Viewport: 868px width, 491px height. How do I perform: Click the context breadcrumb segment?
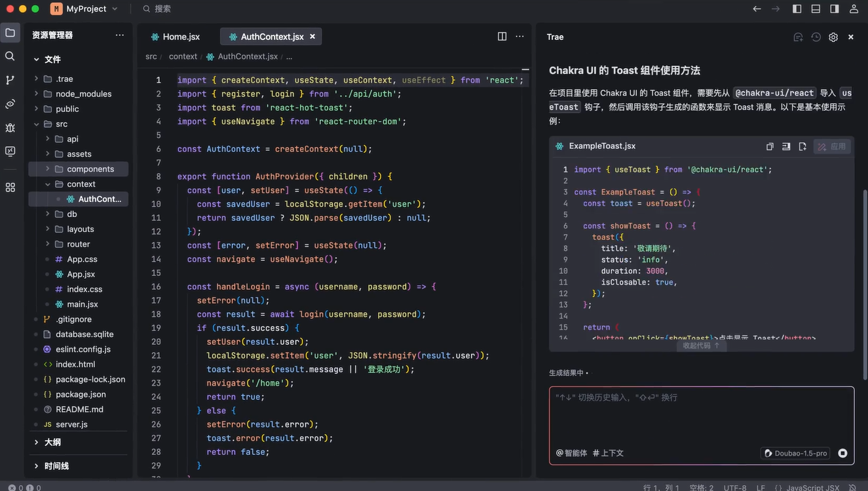(x=183, y=56)
